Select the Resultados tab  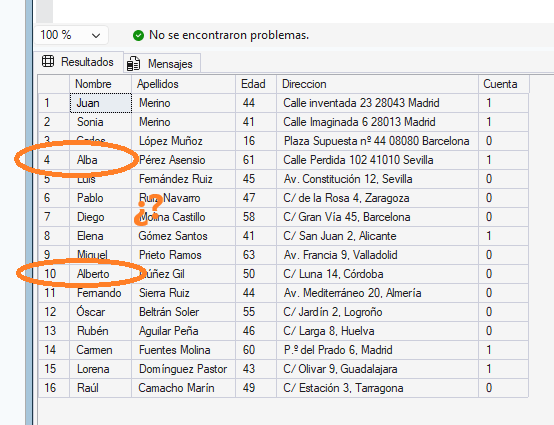[x=78, y=62]
